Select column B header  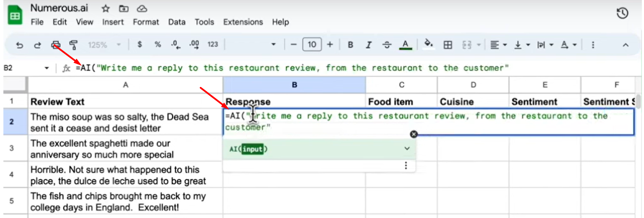(x=295, y=85)
